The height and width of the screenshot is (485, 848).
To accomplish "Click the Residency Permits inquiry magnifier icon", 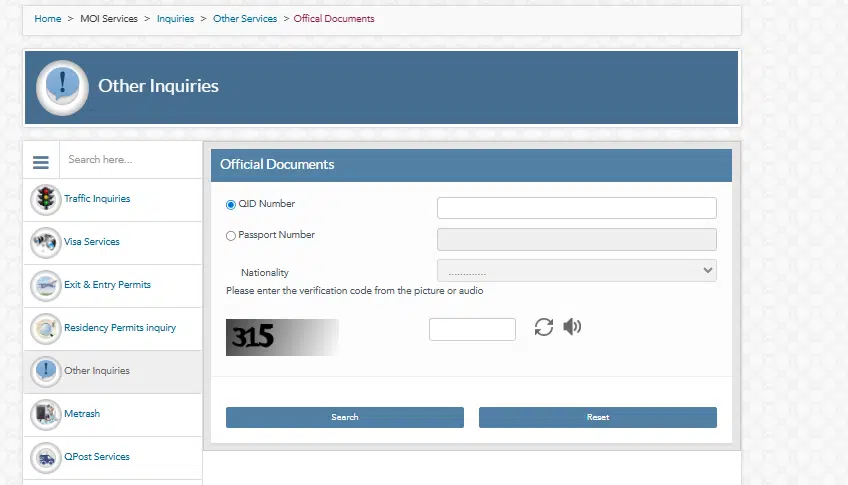I will point(45,328).
